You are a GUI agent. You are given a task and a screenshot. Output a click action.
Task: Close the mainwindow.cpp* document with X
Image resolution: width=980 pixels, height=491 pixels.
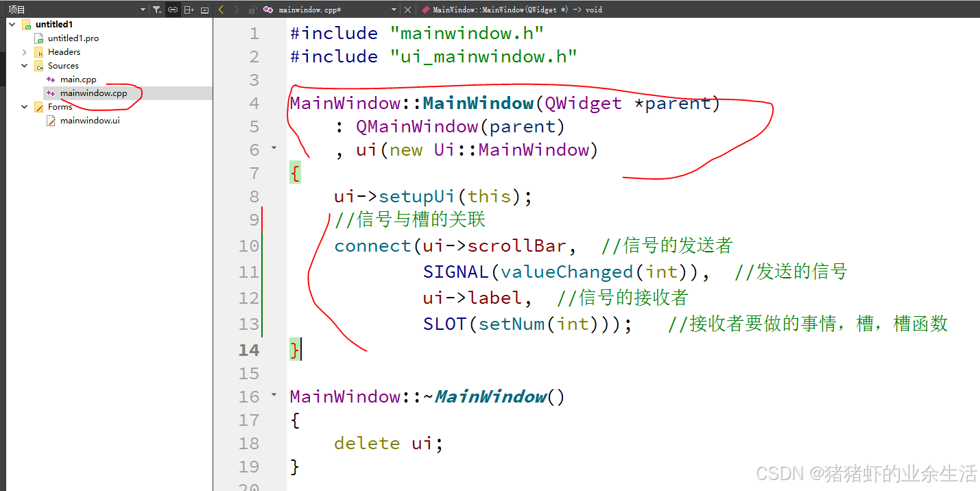(x=407, y=10)
